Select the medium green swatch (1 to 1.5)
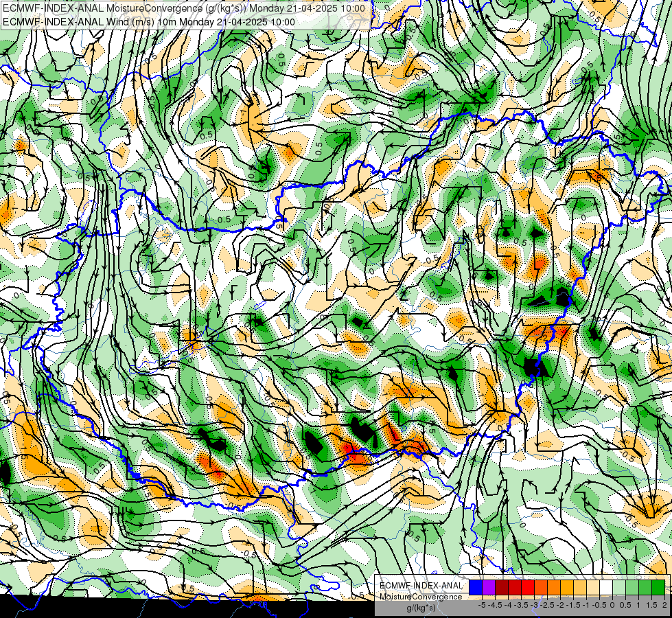Screen dimensions: 672x618 (645, 587)
